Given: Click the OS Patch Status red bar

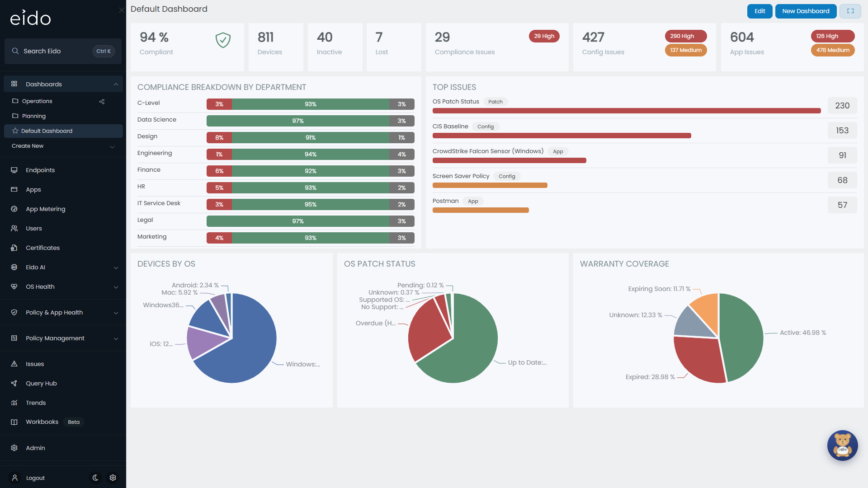Looking at the screenshot, I should click(x=627, y=111).
